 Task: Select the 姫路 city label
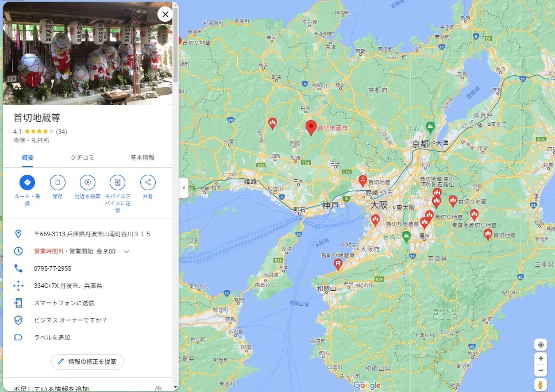pyautogui.click(x=250, y=181)
